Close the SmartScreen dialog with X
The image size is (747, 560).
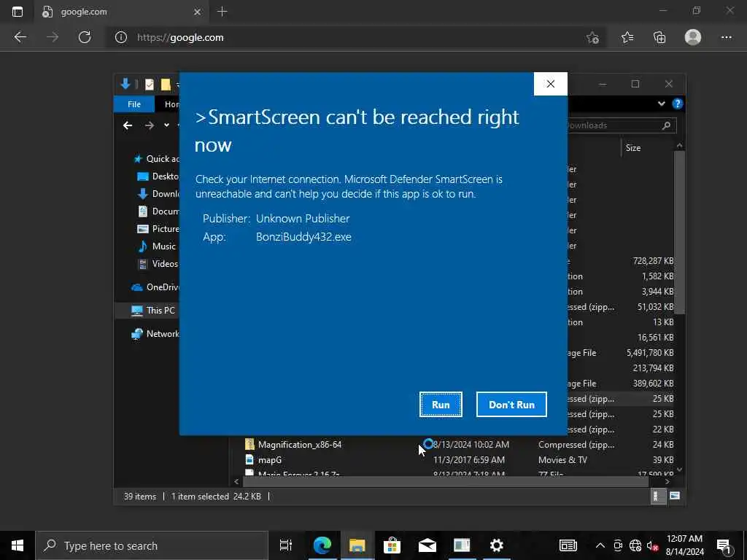coord(550,84)
